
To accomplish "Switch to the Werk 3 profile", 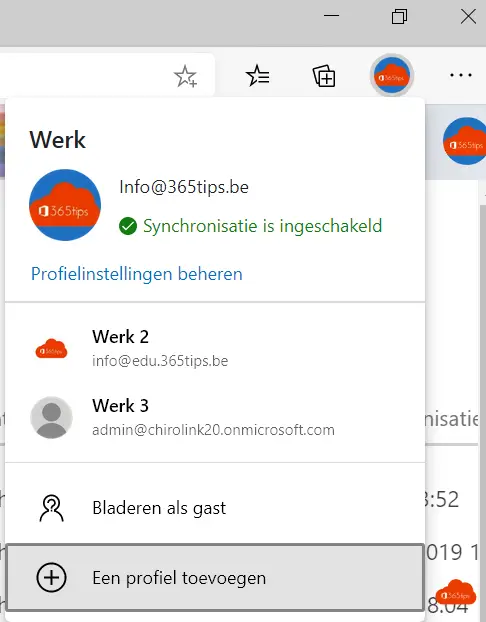I will tap(215, 417).
